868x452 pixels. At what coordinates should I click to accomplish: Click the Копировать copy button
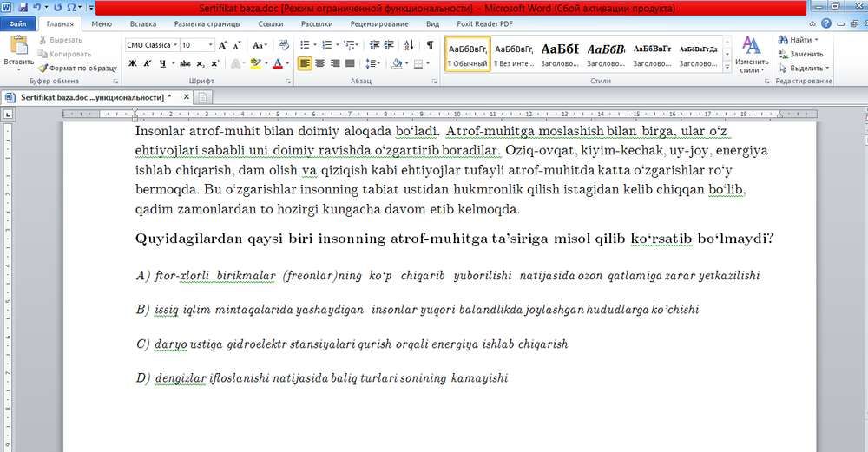point(64,54)
